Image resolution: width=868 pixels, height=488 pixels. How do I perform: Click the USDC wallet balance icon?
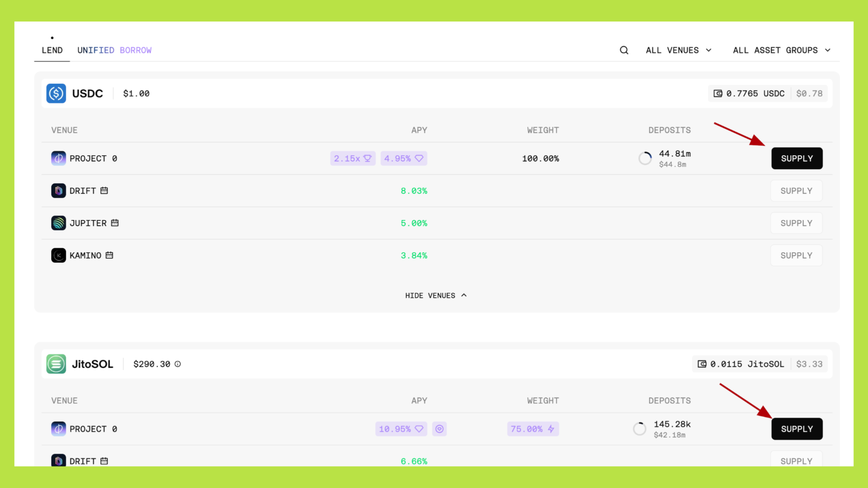pos(718,93)
